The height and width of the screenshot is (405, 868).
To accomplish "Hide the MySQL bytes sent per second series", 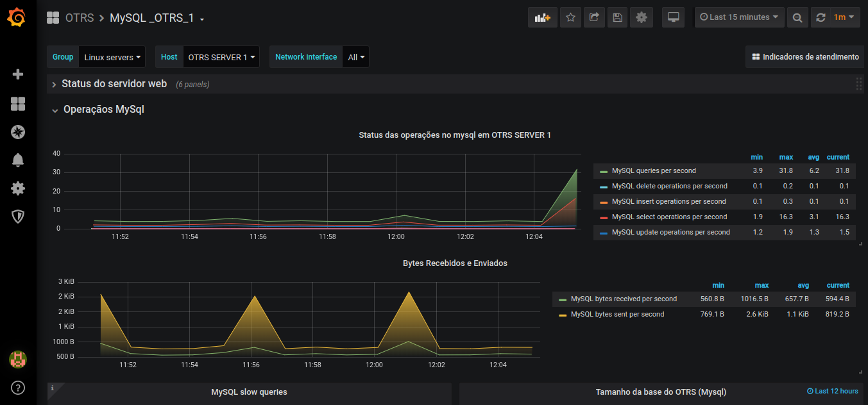I will click(617, 314).
